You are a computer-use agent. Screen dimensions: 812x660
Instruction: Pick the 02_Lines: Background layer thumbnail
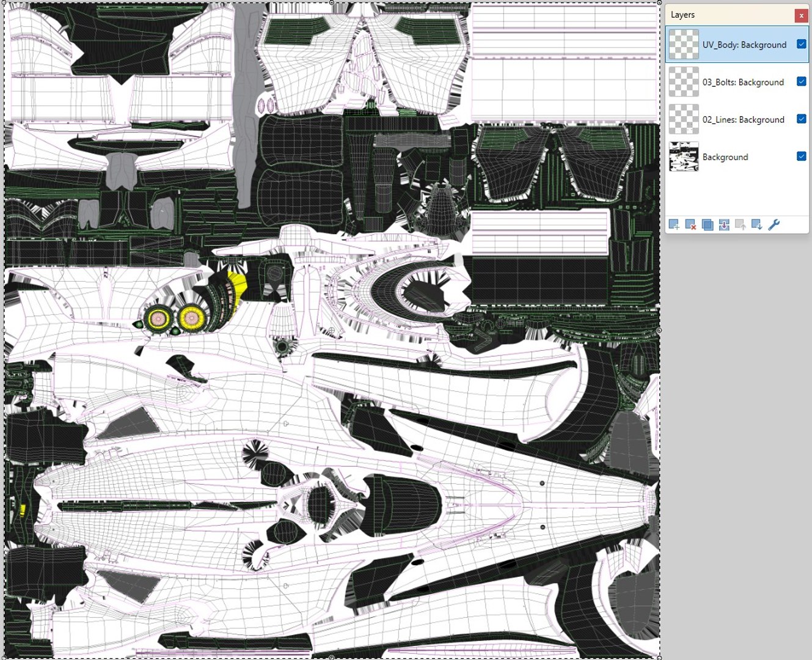pyautogui.click(x=684, y=119)
